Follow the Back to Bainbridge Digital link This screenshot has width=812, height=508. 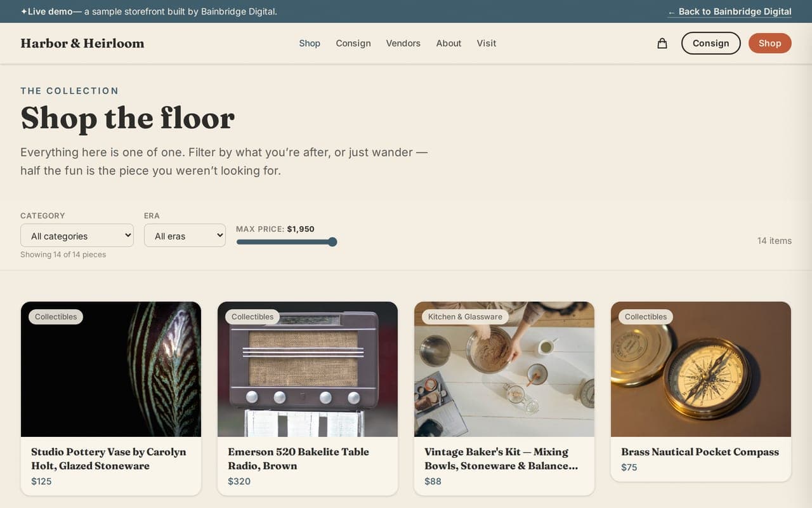coord(730,11)
